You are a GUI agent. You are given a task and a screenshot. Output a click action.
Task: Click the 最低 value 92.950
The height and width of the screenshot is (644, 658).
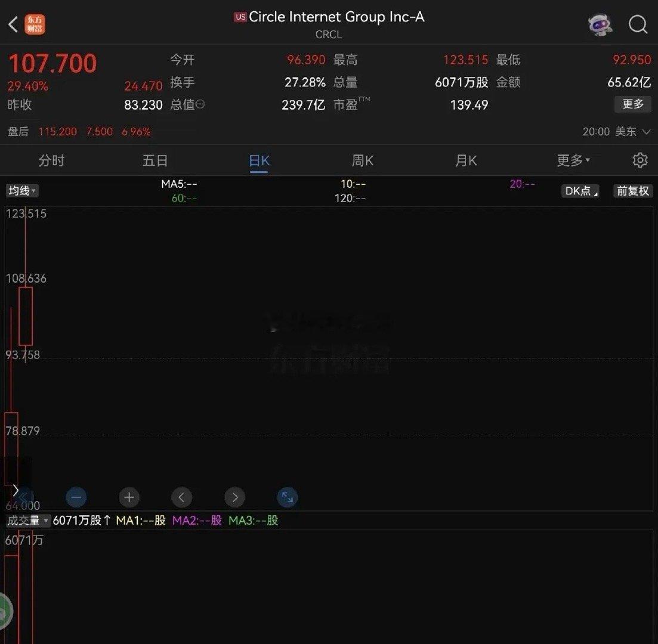pos(632,60)
